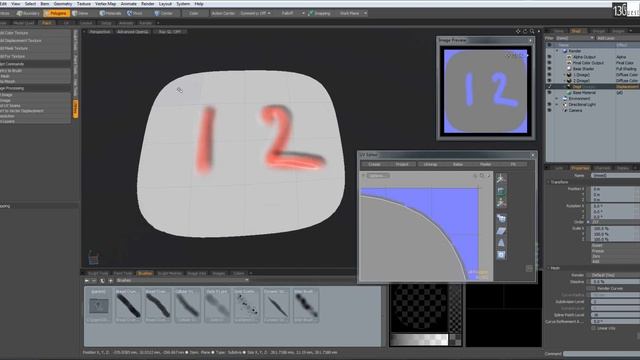Open the Render menu
Image resolution: width=640 pixels, height=360 pixels.
[148, 4]
